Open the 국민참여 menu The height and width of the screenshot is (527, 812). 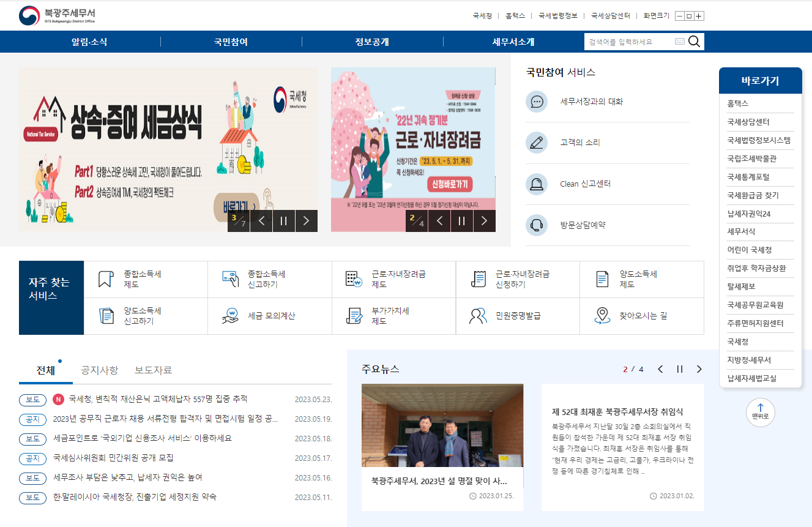pos(231,42)
